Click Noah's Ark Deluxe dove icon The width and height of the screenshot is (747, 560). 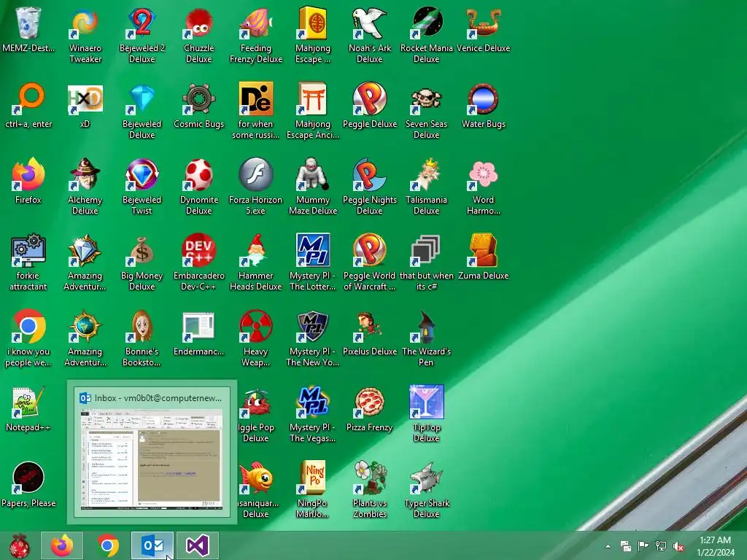370,23
